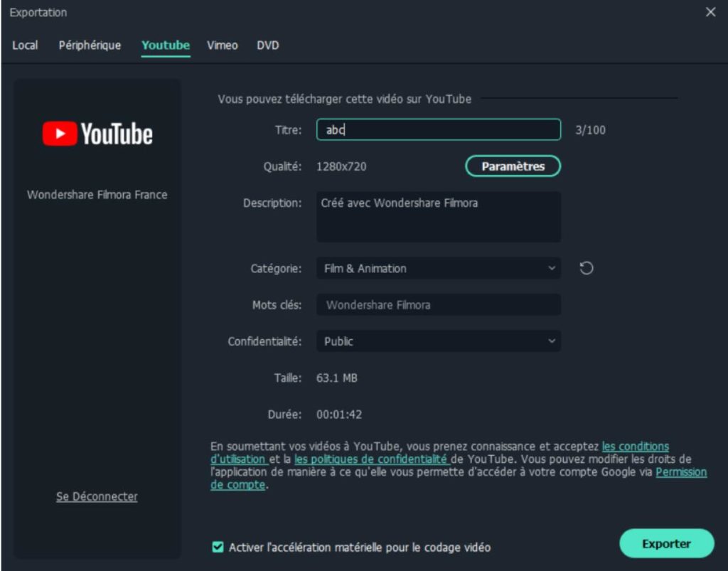
Task: Close the Exportation dialog window
Action: [x=710, y=12]
